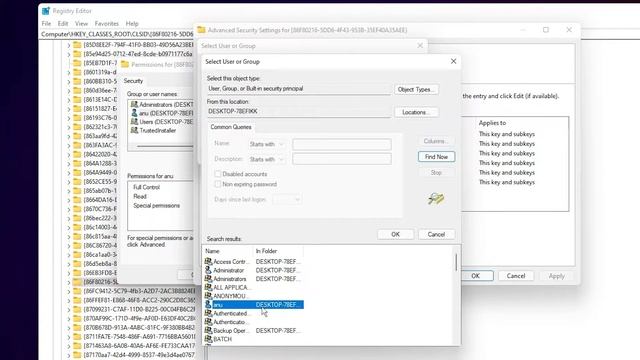Screen dimensions: 640x360
Task: Select the {86bec222-3 registry key
Action: pos(100,218)
